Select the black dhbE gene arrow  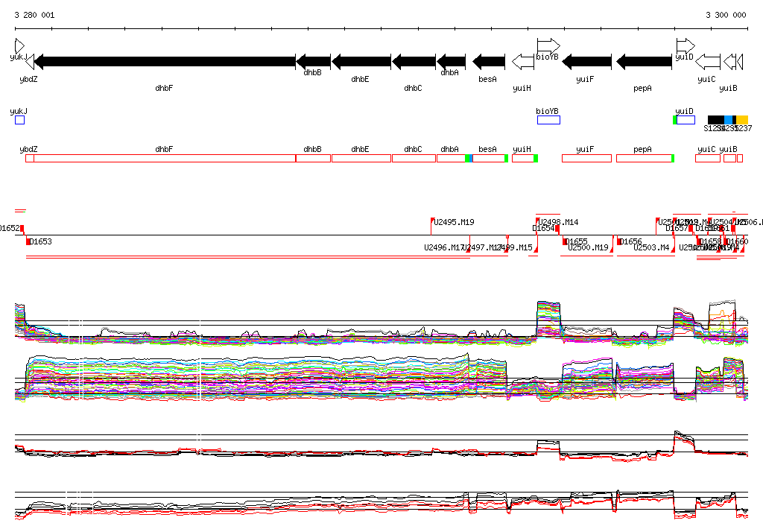[361, 62]
